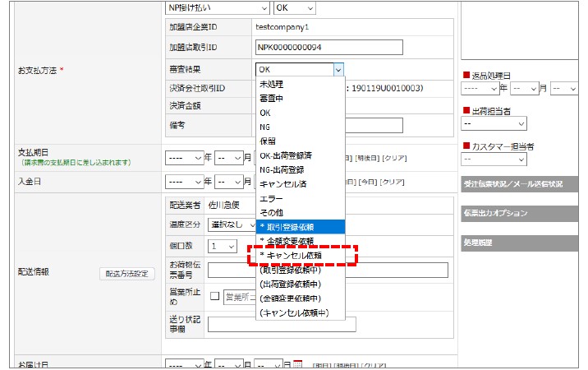Click the 営業所 code input field
The width and height of the screenshot is (588, 370).
click(x=240, y=297)
